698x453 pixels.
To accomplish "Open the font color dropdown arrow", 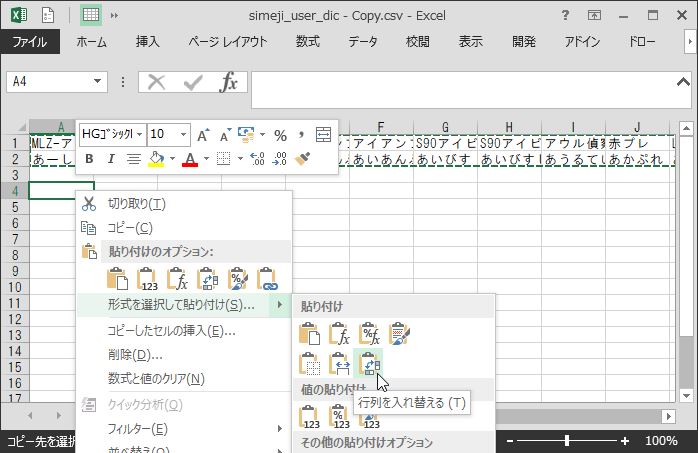I will [x=206, y=159].
